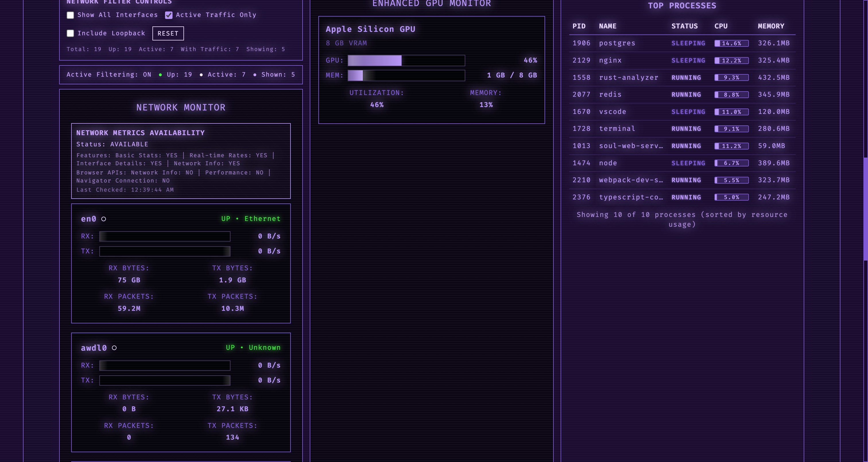Image resolution: width=868 pixels, height=462 pixels.
Task: Click the circle indicator beside en0
Action: (104, 219)
